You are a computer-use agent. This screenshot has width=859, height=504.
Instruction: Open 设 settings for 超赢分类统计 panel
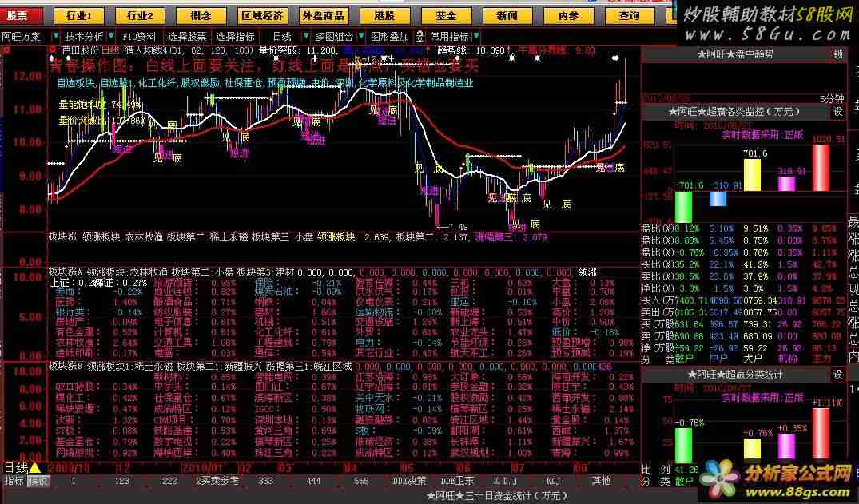tap(838, 375)
